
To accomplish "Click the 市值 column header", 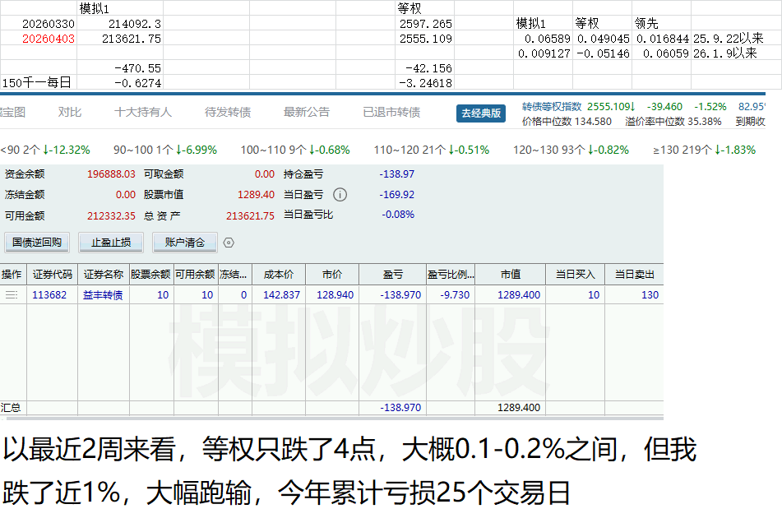I will [511, 275].
